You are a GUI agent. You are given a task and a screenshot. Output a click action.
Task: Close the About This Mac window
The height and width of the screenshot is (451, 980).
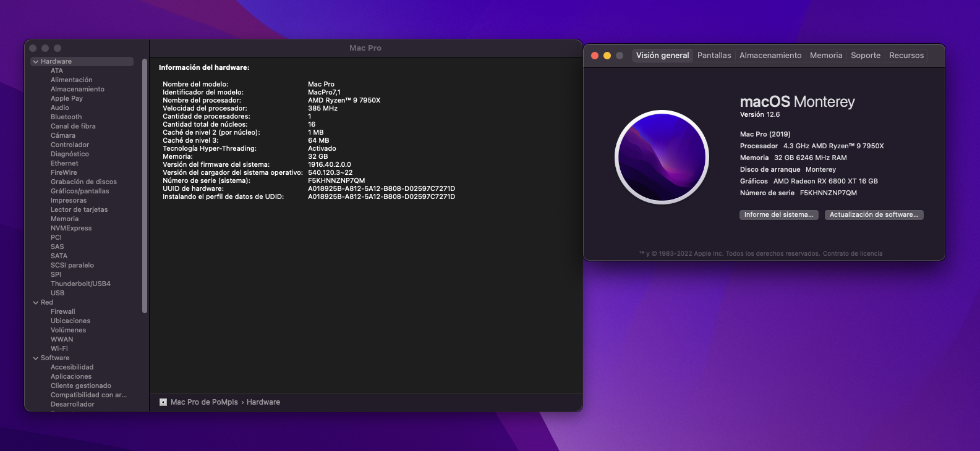[595, 56]
